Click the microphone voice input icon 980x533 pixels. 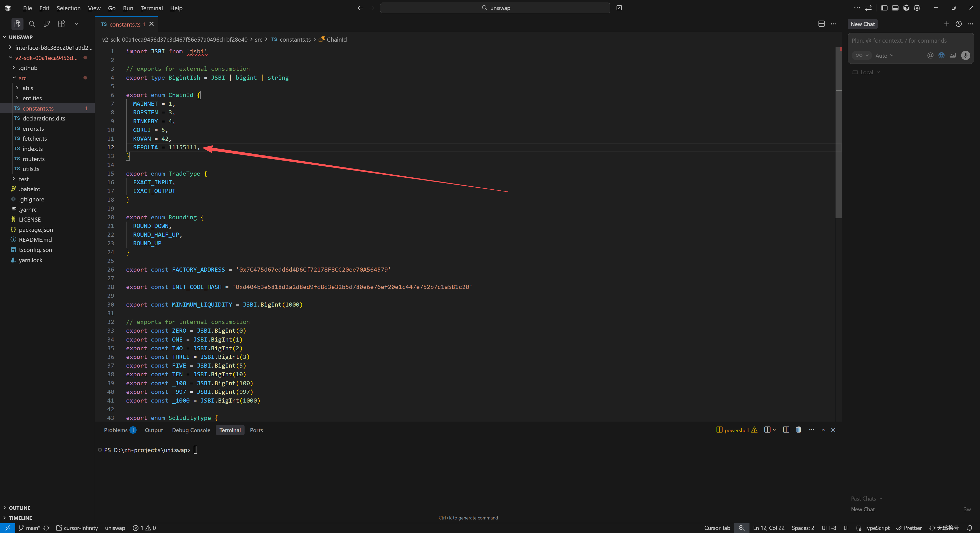pos(965,56)
